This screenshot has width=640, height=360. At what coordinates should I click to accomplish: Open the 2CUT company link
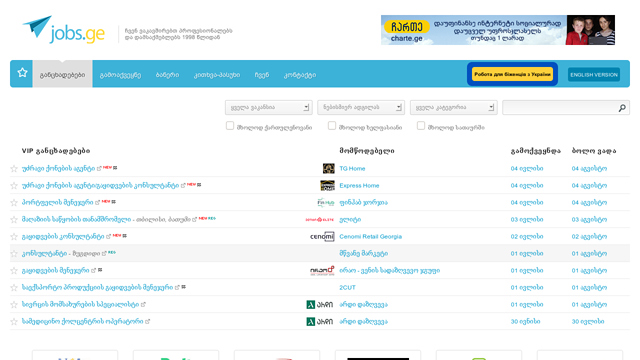[347, 287]
